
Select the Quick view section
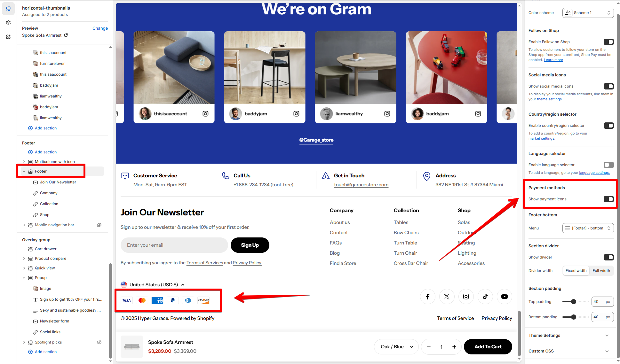45,268
